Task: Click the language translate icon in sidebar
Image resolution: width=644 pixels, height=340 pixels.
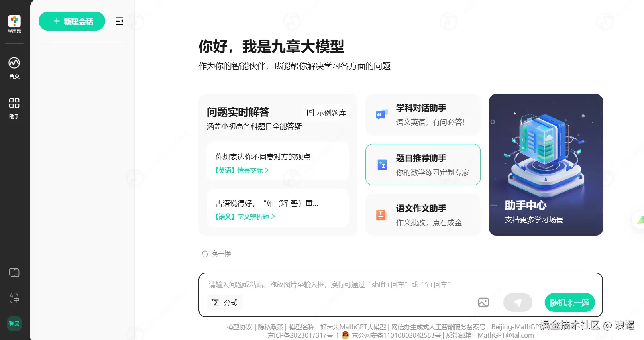Action: [14, 298]
